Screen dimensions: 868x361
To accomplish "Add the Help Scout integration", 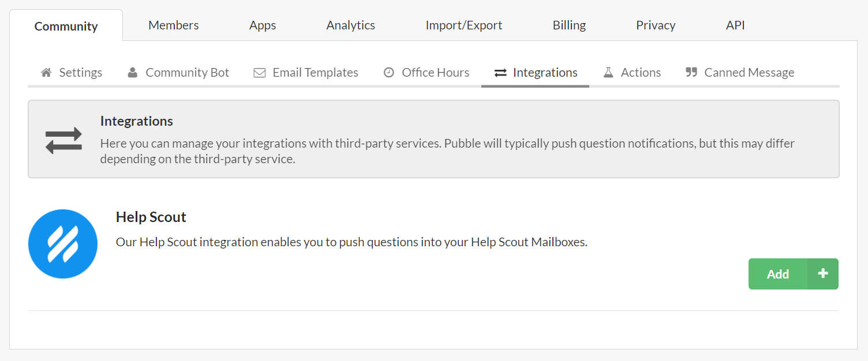I will click(x=777, y=274).
